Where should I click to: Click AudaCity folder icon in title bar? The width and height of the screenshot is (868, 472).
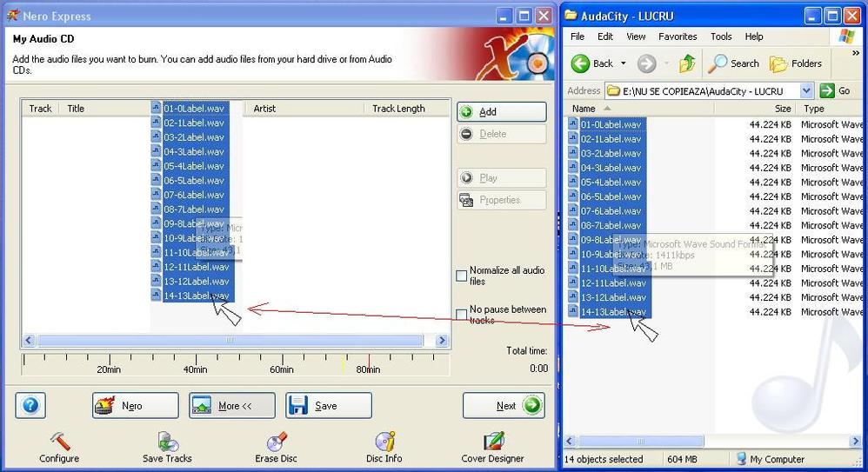click(x=571, y=16)
